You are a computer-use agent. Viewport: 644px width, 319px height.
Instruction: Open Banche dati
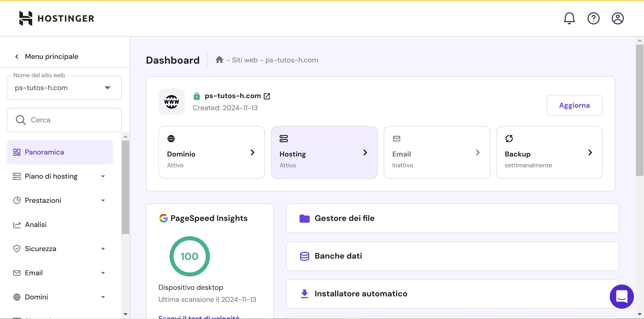(x=453, y=256)
